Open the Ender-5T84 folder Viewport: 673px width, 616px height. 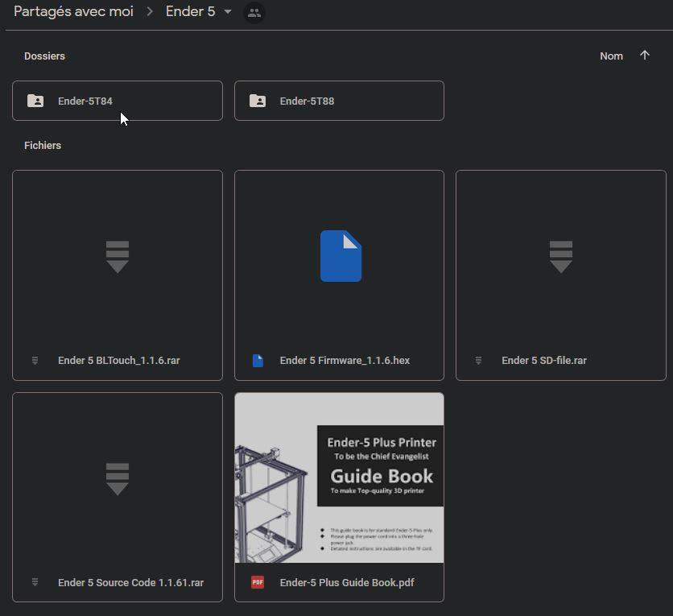118,101
